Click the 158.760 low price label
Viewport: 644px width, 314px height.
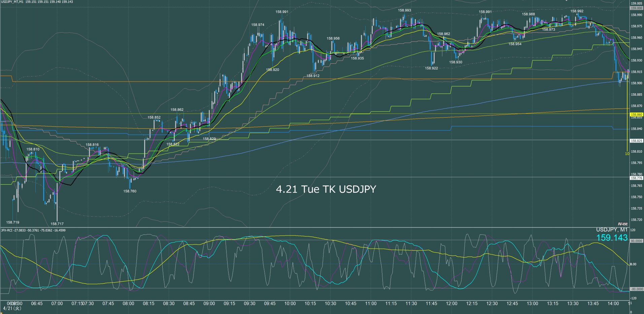130,191
